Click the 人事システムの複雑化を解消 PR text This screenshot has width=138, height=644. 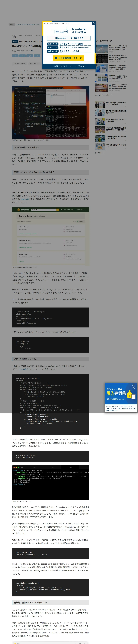pyautogui.click(x=121, y=409)
